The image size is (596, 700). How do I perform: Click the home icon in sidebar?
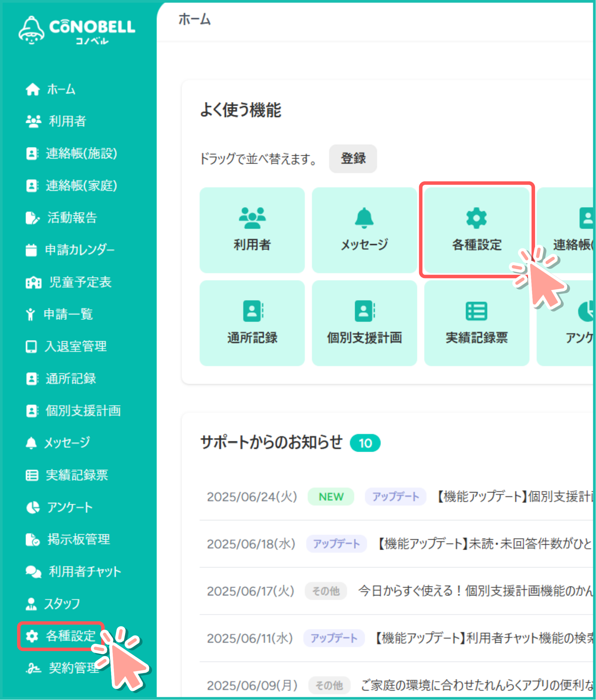pyautogui.click(x=32, y=89)
